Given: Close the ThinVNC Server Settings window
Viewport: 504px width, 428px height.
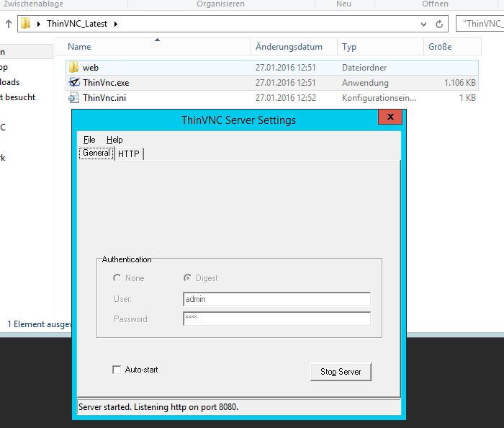Looking at the screenshot, I should [390, 117].
